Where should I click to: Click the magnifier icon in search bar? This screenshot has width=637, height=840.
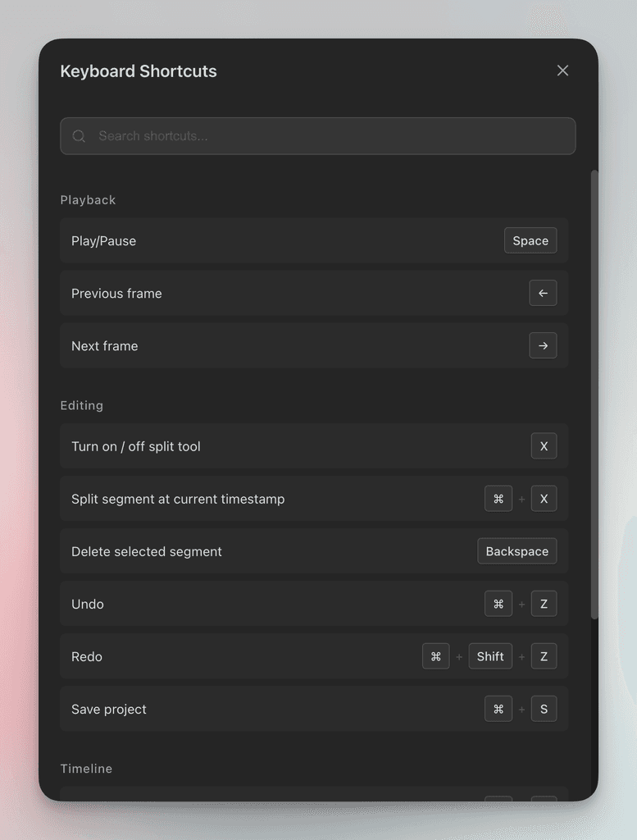pyautogui.click(x=79, y=136)
